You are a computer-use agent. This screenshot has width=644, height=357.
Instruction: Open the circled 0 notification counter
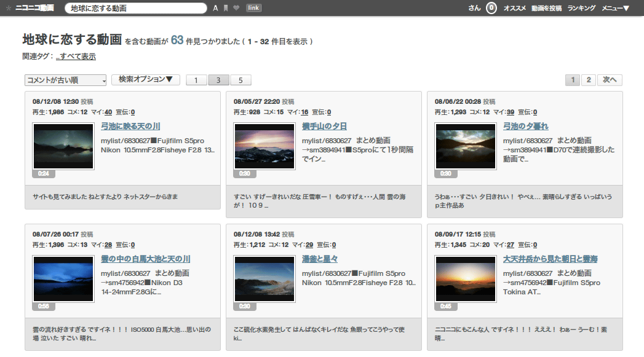pos(491,8)
